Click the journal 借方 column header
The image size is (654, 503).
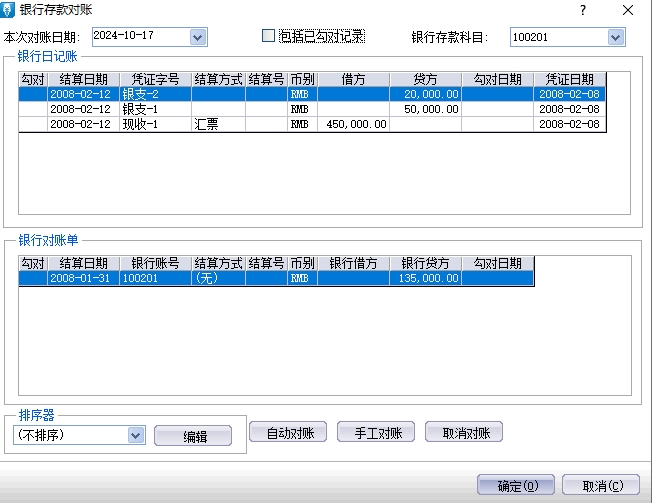[353, 79]
